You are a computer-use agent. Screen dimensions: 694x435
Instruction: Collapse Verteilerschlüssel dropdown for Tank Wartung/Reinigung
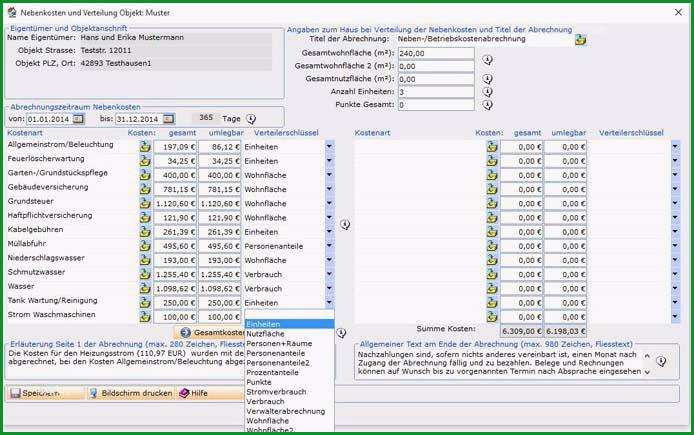tap(329, 303)
